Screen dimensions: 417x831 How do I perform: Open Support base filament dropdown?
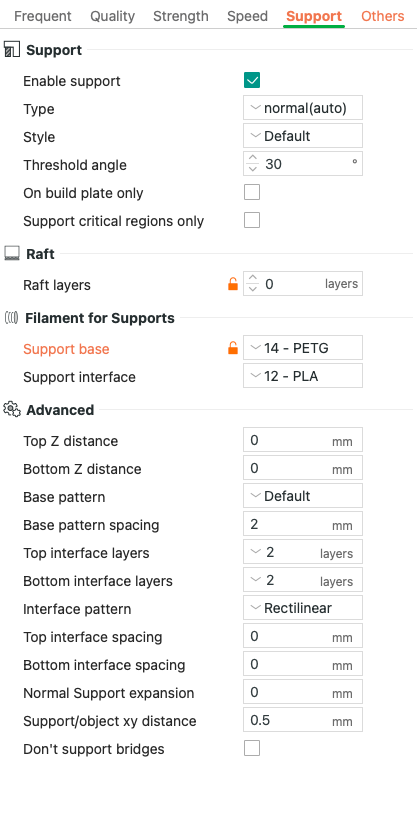click(x=303, y=348)
